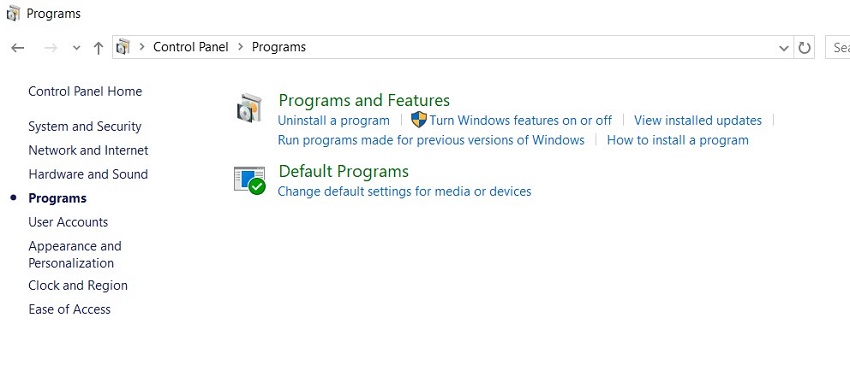
Task: Open Appearance and Personalization
Action: pos(75,254)
